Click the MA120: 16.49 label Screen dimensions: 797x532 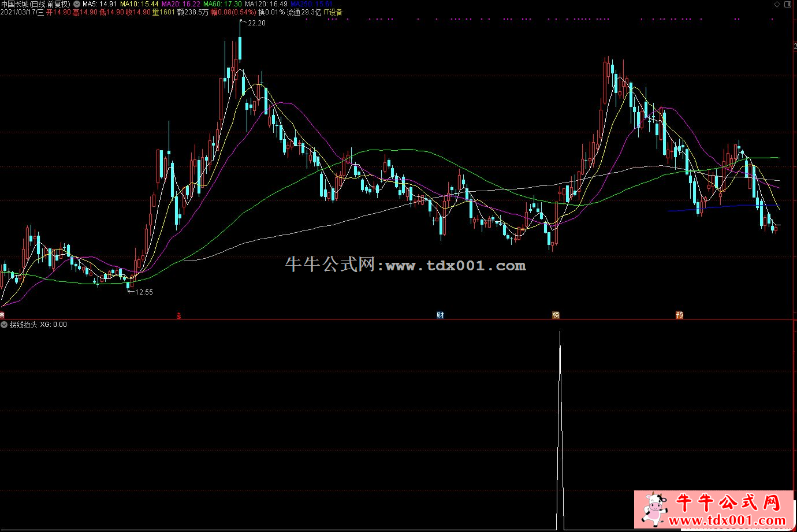[x=266, y=4]
